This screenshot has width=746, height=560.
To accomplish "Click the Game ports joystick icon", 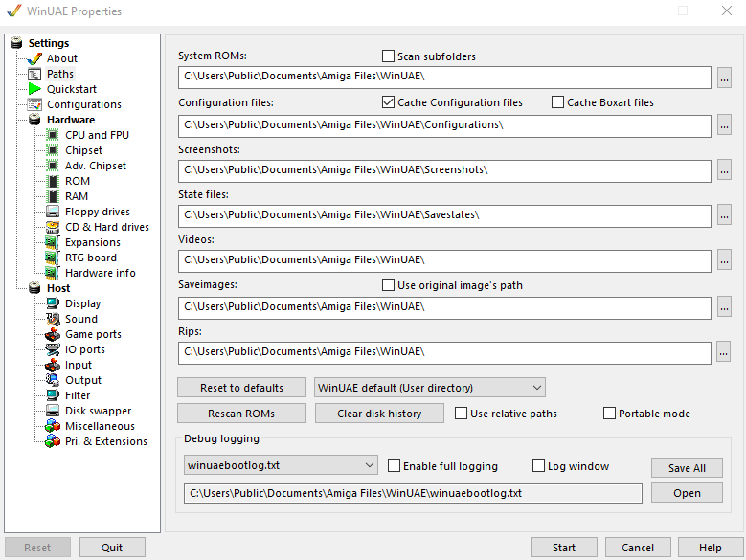I will pyautogui.click(x=53, y=334).
